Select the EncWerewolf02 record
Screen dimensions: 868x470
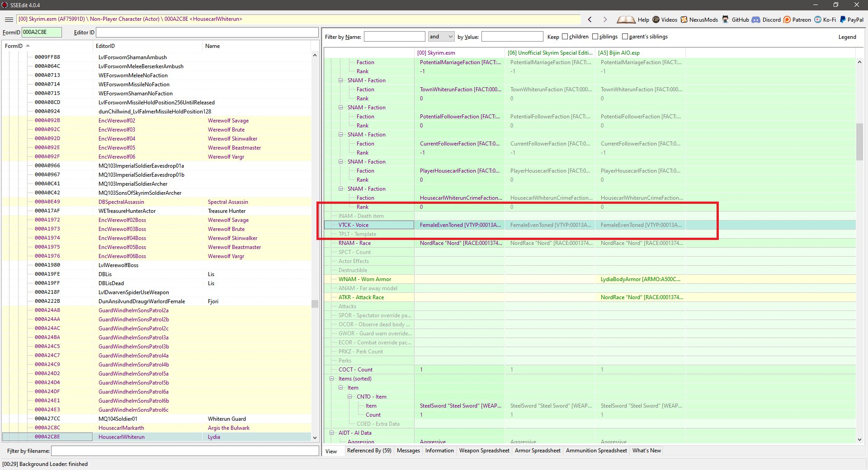click(x=156, y=121)
